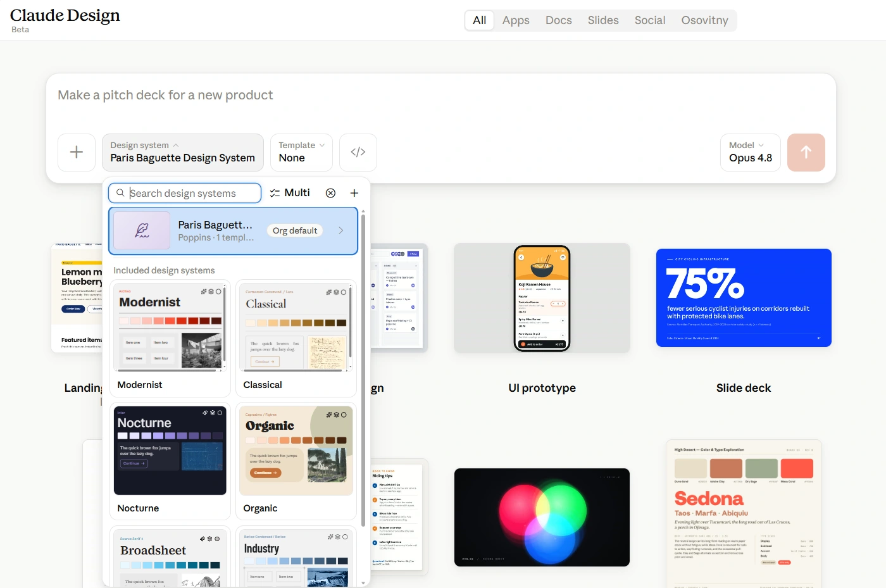The image size is (886, 588).
Task: Click the components puzzle icon on Classical card
Action: [328, 292]
